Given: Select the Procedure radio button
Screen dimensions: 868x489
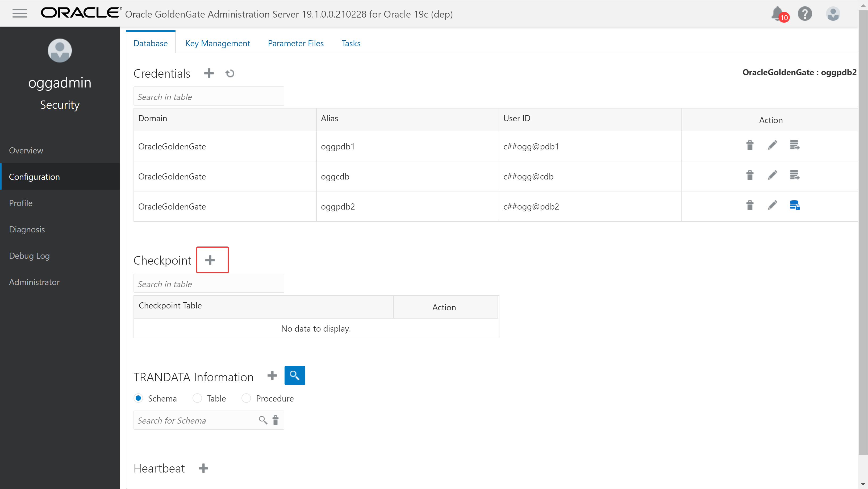Looking at the screenshot, I should point(246,398).
